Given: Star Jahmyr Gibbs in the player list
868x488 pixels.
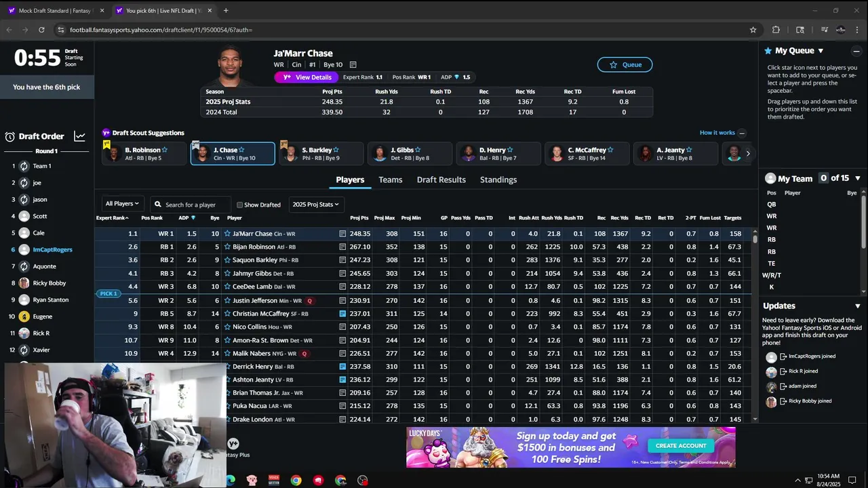Looking at the screenshot, I should (227, 274).
